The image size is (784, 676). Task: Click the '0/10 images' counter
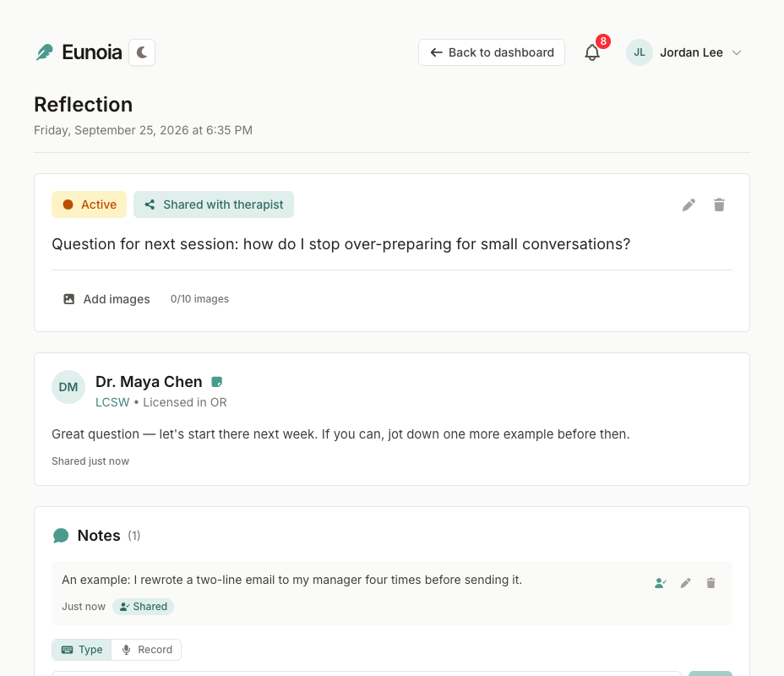tap(199, 299)
